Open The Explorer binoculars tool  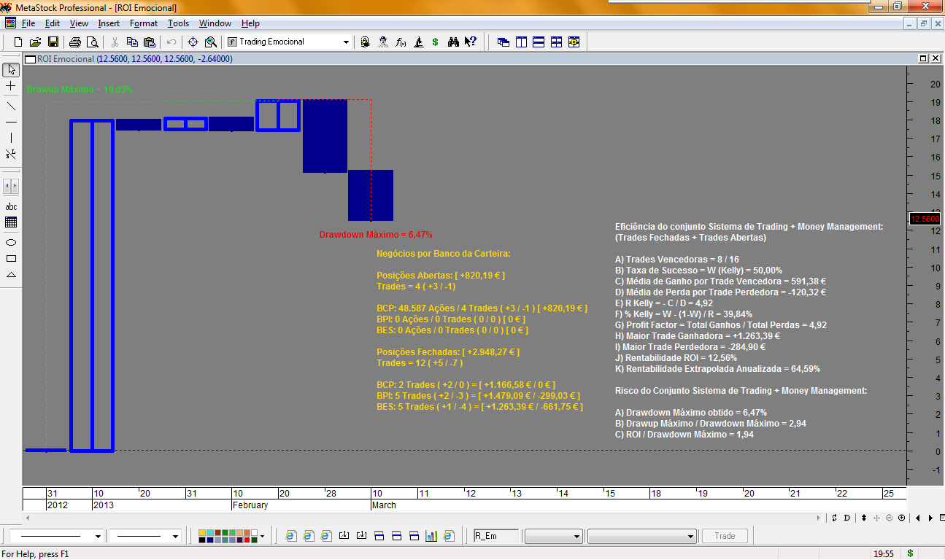453,42
